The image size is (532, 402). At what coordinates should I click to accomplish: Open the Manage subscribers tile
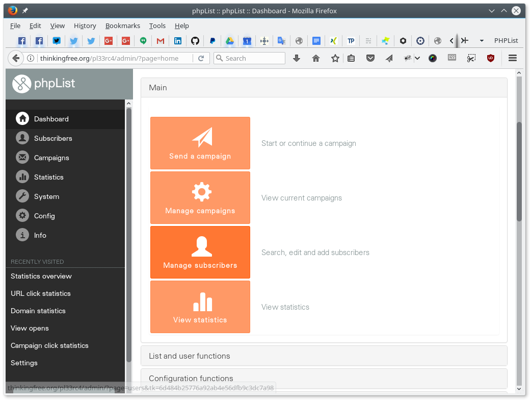click(200, 252)
